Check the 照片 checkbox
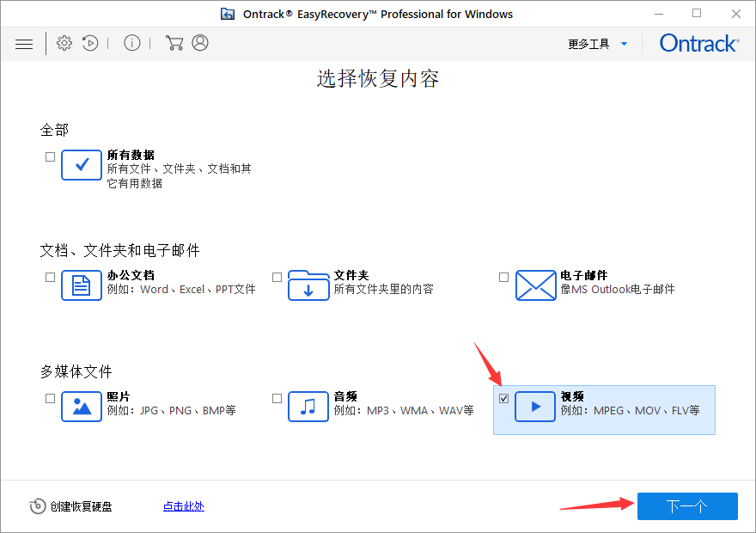The height and width of the screenshot is (533, 756). (50, 398)
